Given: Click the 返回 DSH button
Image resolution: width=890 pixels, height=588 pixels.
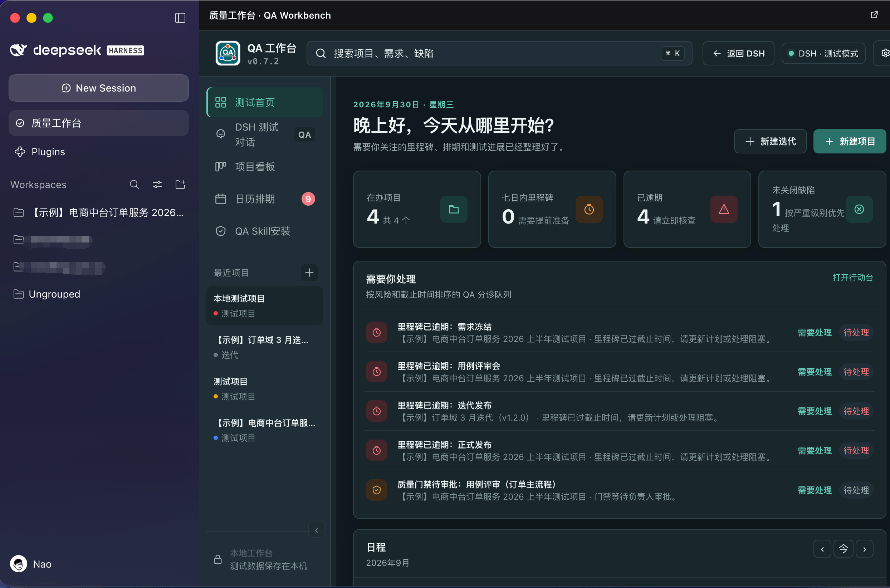Looking at the screenshot, I should click(x=738, y=53).
